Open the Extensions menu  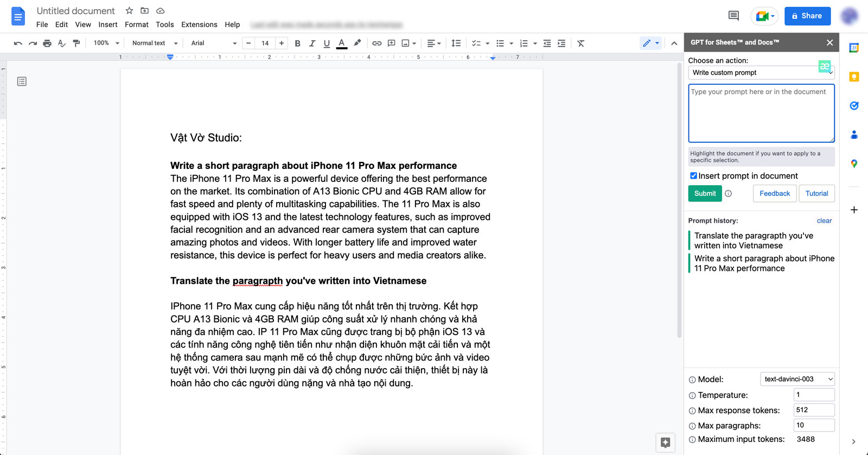pos(199,24)
